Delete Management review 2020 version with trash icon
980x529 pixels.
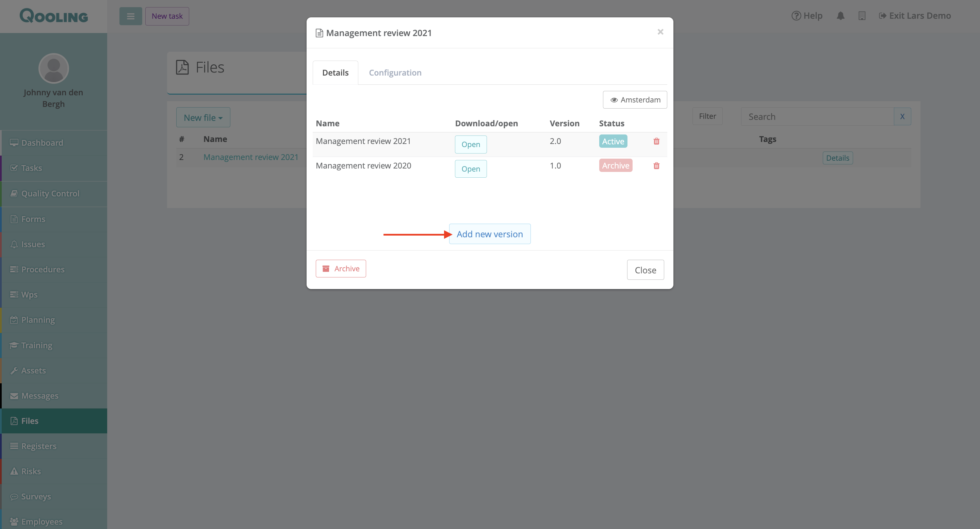pyautogui.click(x=656, y=165)
